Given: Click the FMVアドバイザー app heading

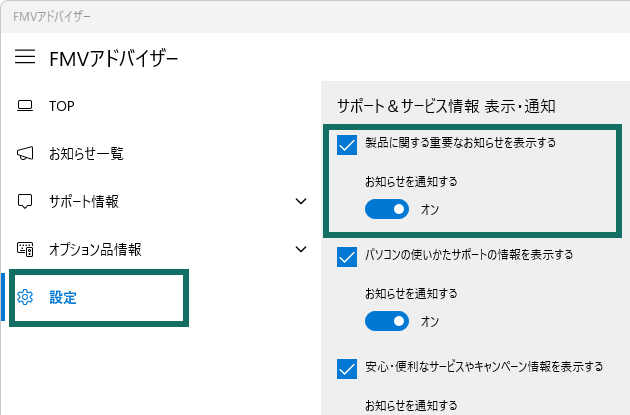Looking at the screenshot, I should click(x=114, y=58).
